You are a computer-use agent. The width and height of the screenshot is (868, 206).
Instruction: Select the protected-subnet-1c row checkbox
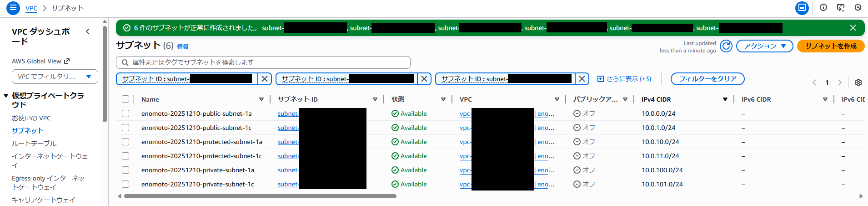tap(125, 156)
